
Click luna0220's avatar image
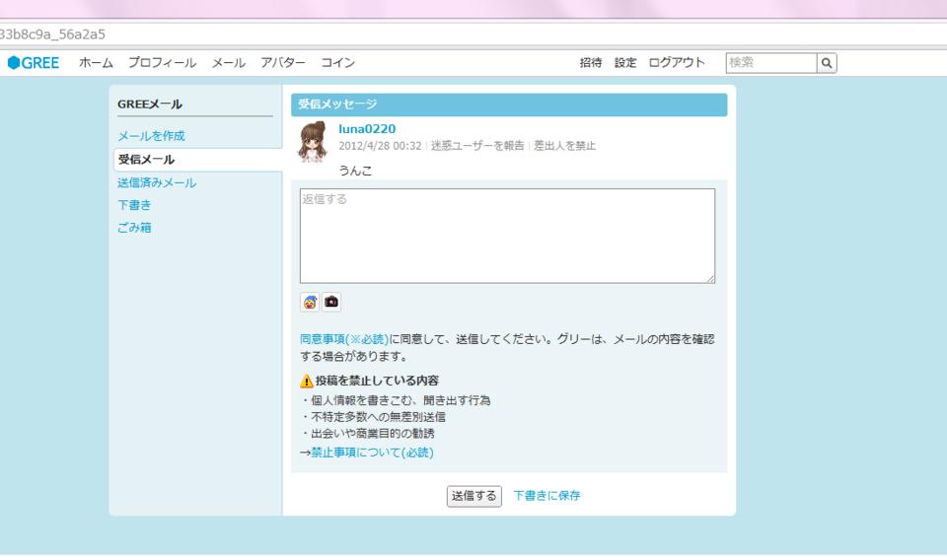coord(313,142)
